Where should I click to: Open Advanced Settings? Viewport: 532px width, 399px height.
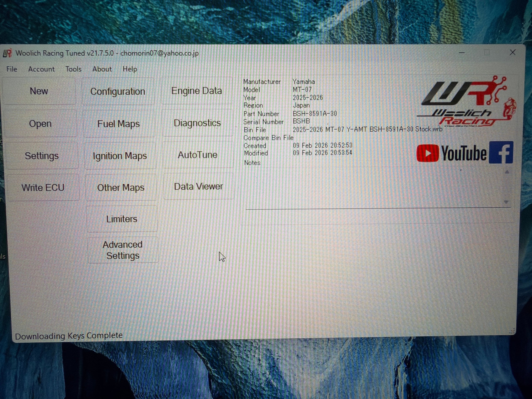123,250
